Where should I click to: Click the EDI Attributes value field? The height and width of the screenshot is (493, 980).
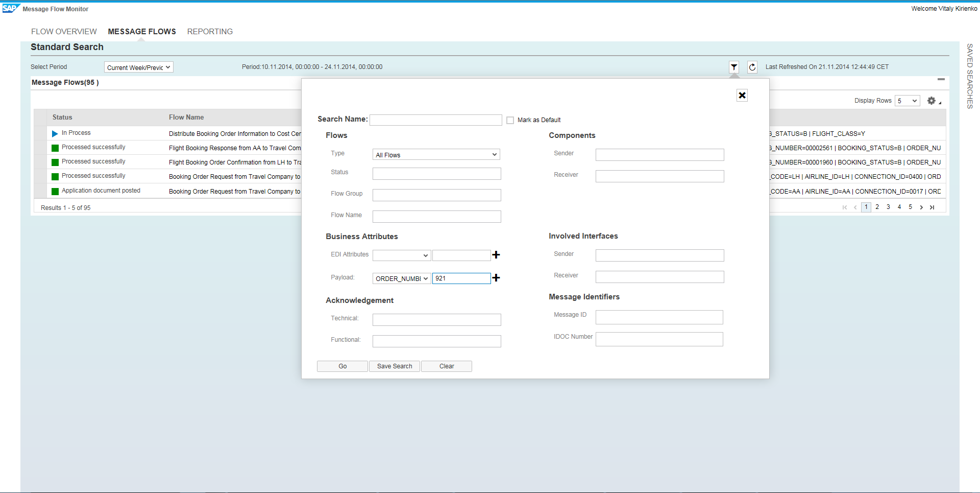tap(461, 255)
